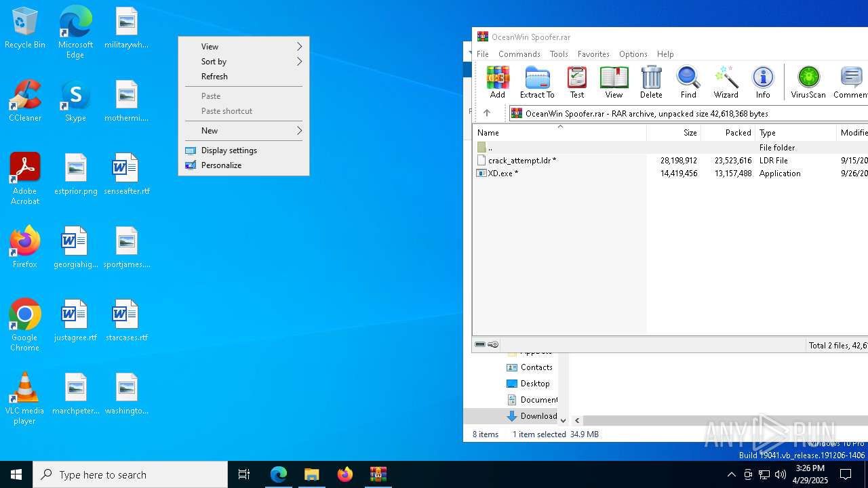The image size is (868, 488).
Task: Open Edge from the taskbar
Action: (279, 474)
